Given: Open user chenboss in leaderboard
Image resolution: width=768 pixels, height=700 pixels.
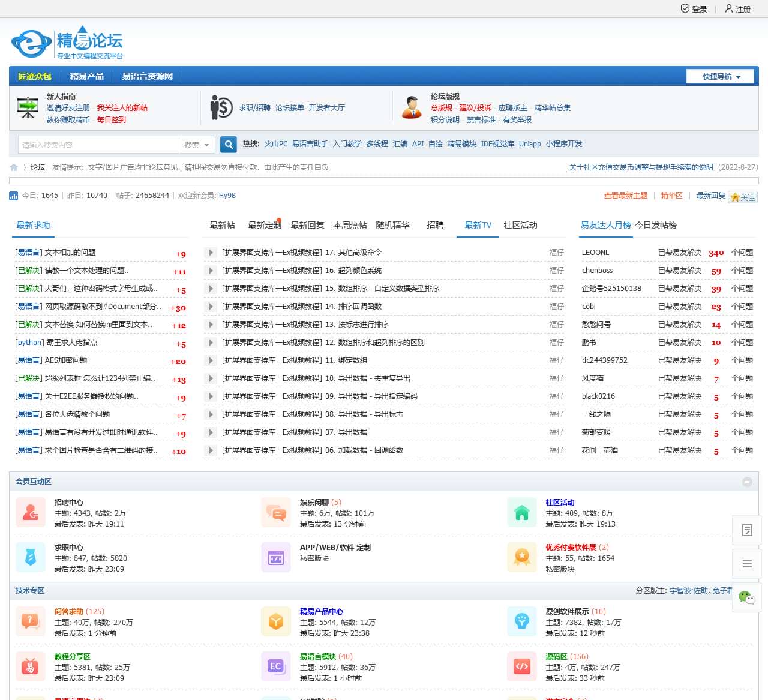Looking at the screenshot, I should point(597,271).
